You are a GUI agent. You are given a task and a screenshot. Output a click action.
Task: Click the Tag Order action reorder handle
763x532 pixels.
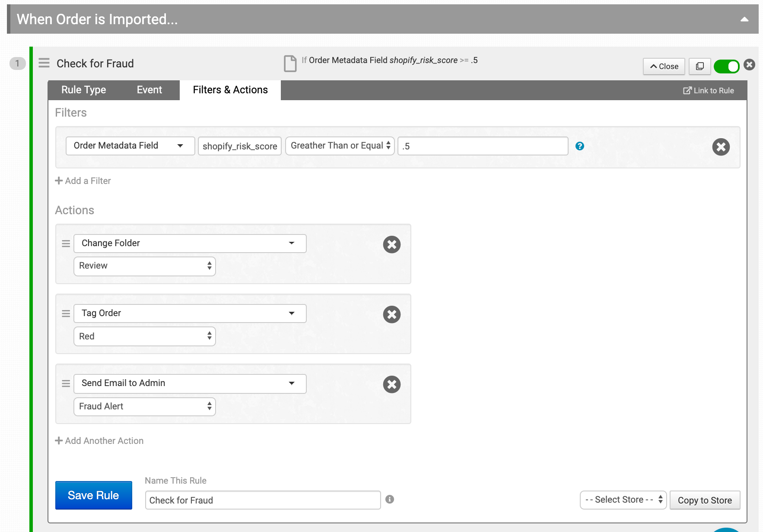click(x=66, y=313)
